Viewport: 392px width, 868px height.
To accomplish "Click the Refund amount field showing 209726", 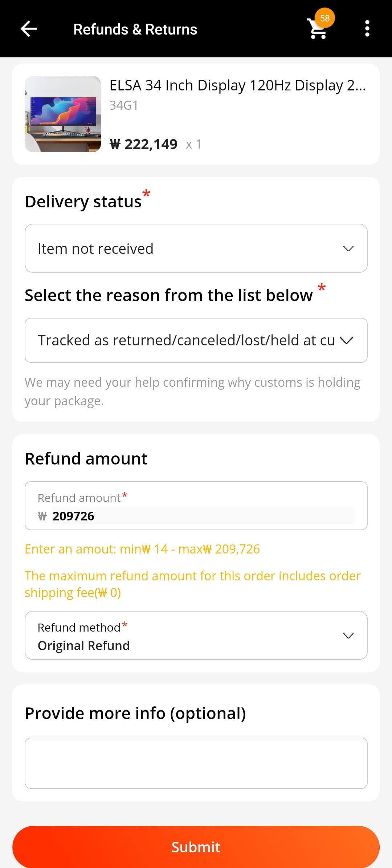I will 196,506.
